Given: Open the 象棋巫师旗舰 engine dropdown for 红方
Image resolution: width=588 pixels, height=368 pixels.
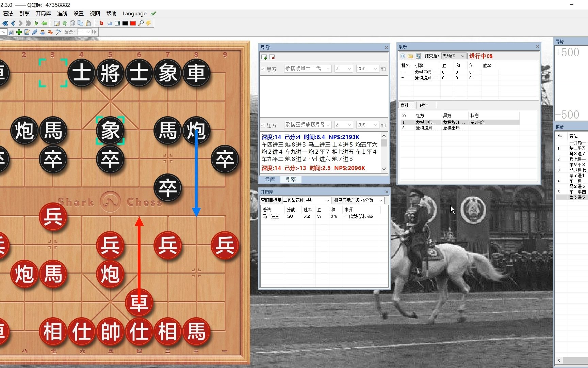Looking at the screenshot, I should point(308,125).
